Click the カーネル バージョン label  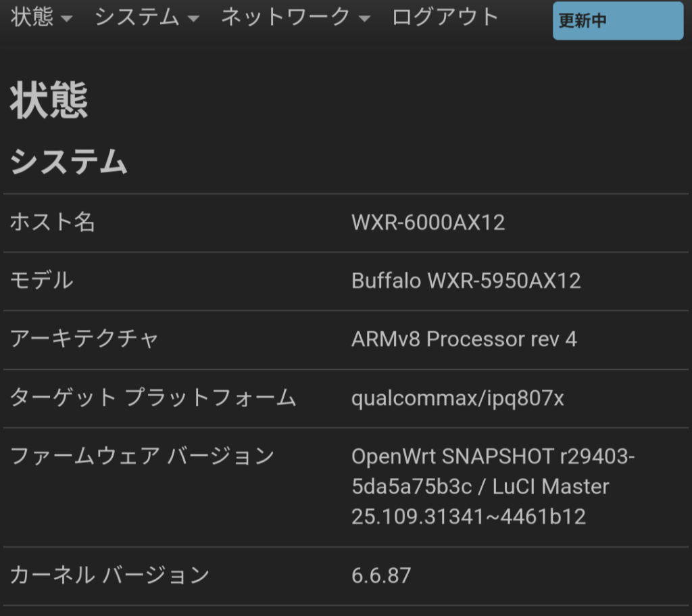[x=109, y=575]
